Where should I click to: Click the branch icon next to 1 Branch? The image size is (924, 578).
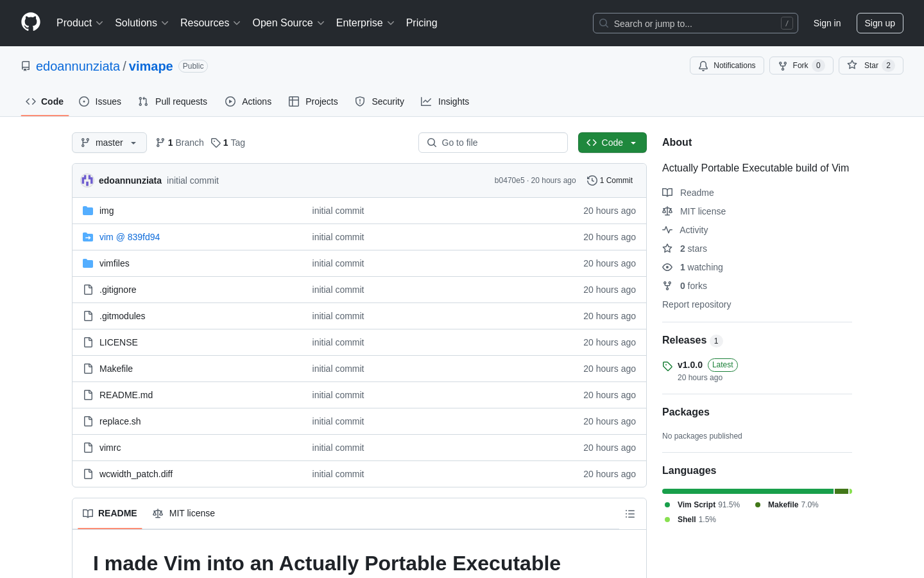click(x=160, y=143)
